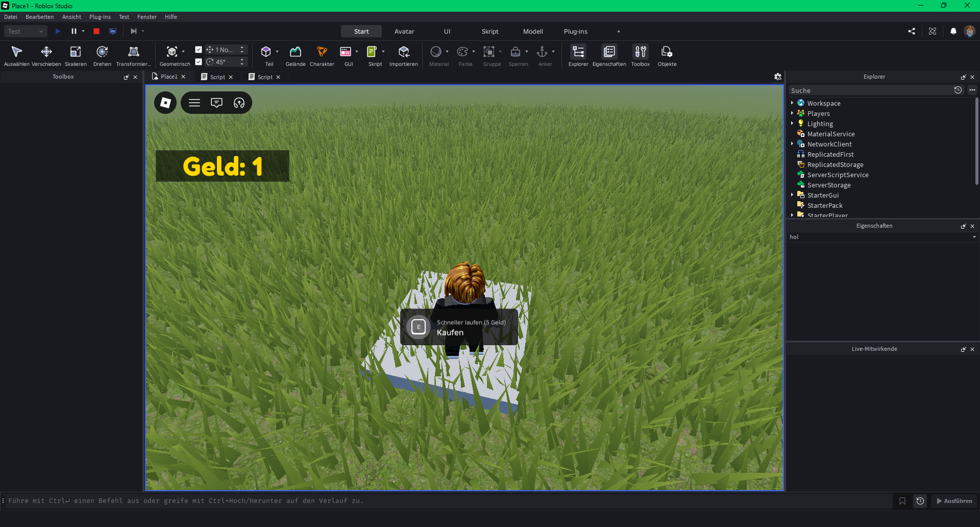This screenshot has width=980, height=527.
Task: Stop the running playtest
Action: tap(96, 31)
